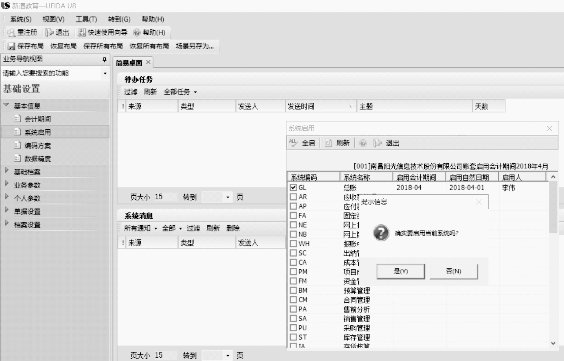Check the CA system checkbox

coord(294,262)
